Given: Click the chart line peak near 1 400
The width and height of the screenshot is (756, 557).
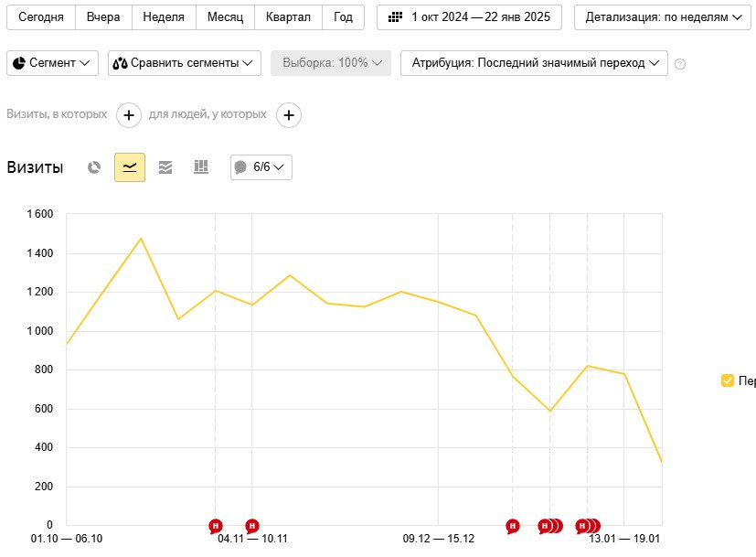Looking at the screenshot, I should [142, 238].
